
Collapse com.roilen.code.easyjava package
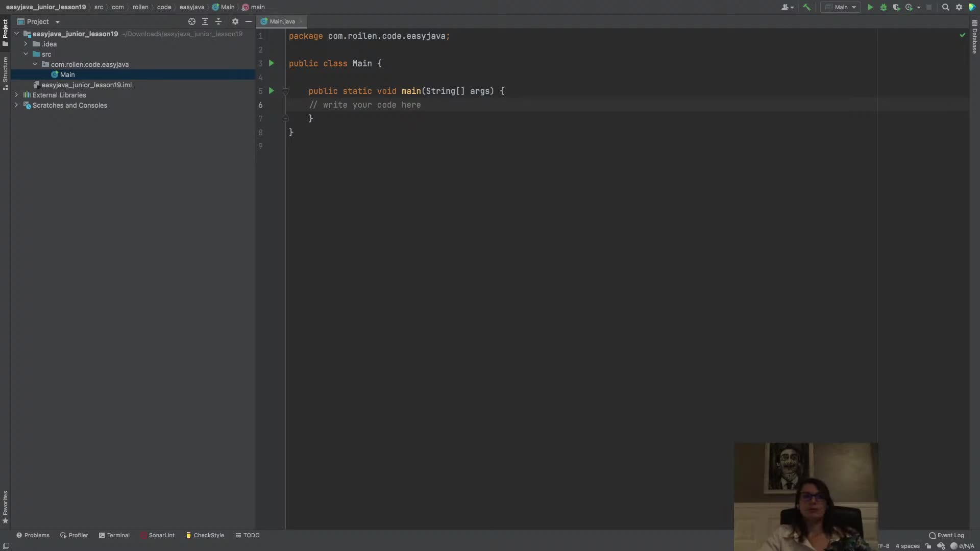click(x=35, y=64)
